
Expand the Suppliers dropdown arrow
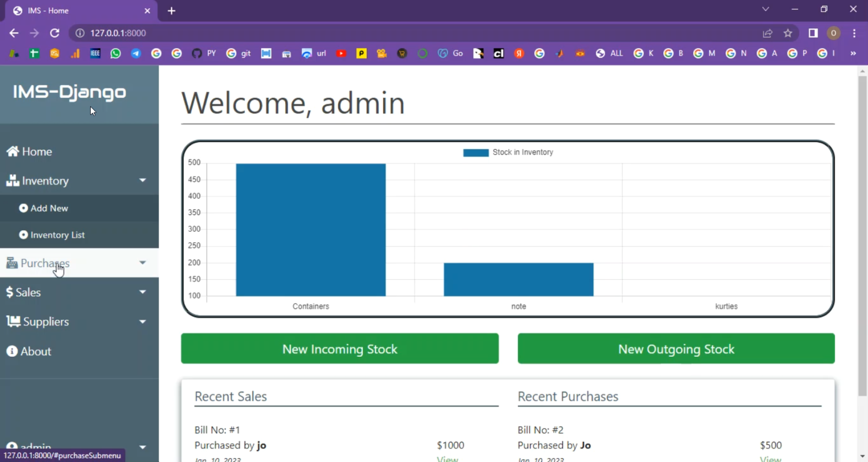(x=142, y=321)
